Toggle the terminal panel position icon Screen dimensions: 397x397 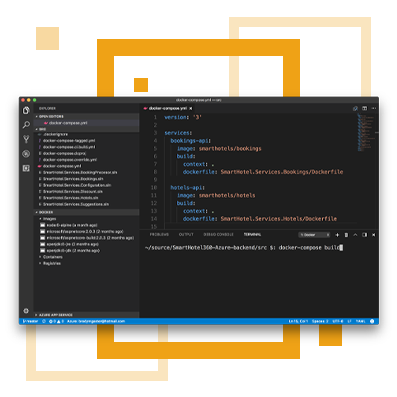[x=364, y=235]
